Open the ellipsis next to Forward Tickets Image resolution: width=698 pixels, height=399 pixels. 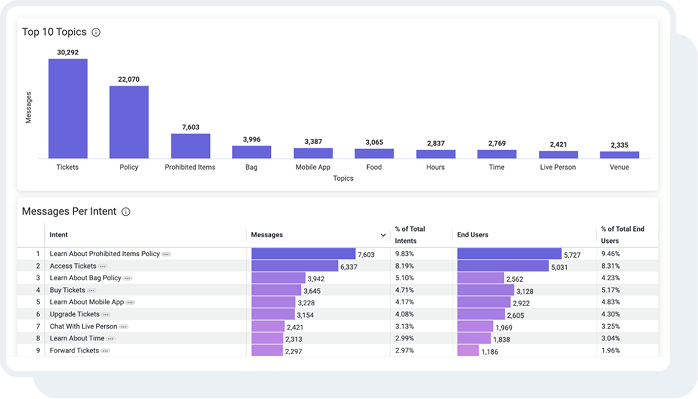[x=106, y=351]
